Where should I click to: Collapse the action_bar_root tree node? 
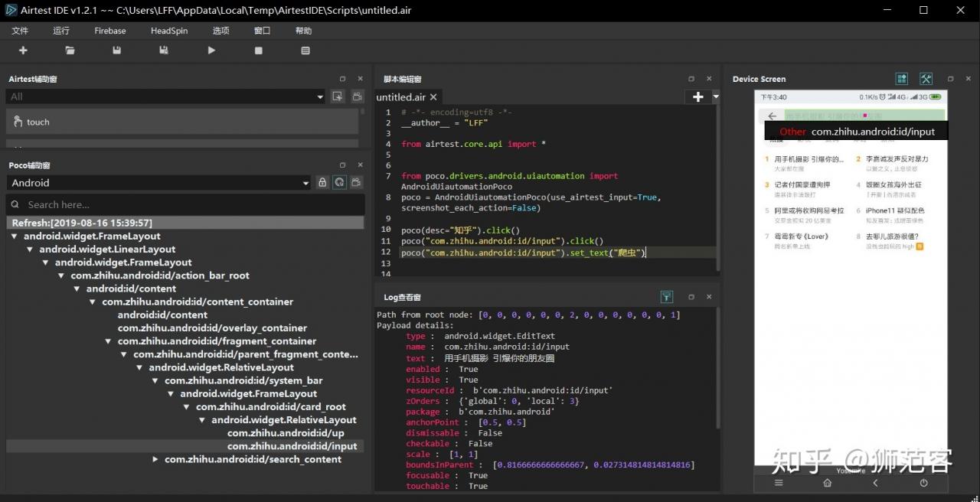coord(62,275)
